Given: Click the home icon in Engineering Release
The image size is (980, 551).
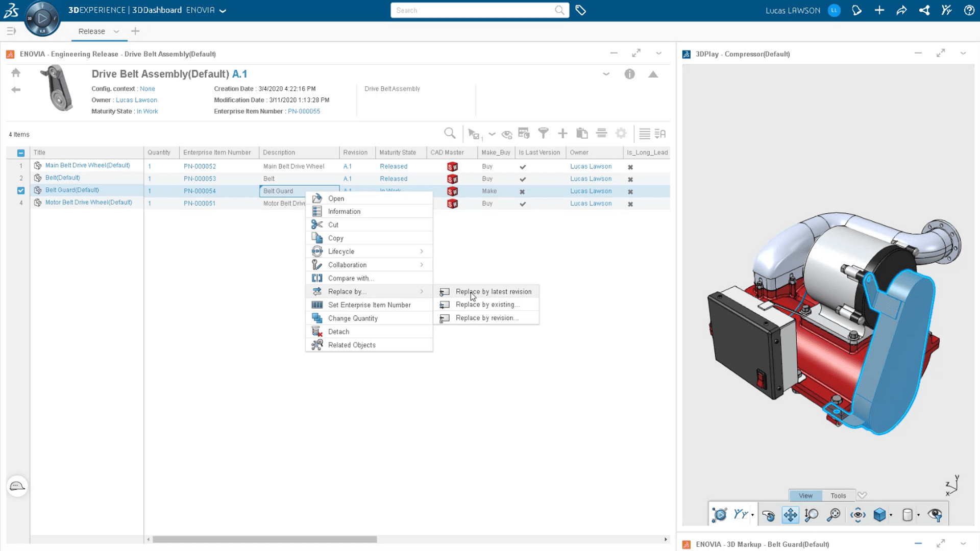Looking at the screenshot, I should pyautogui.click(x=16, y=73).
